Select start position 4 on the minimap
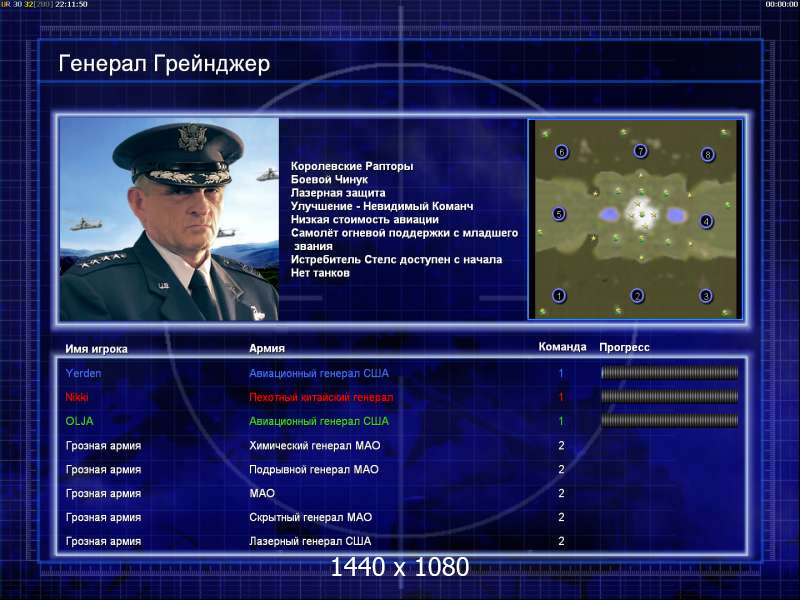800x600 pixels. tap(706, 221)
